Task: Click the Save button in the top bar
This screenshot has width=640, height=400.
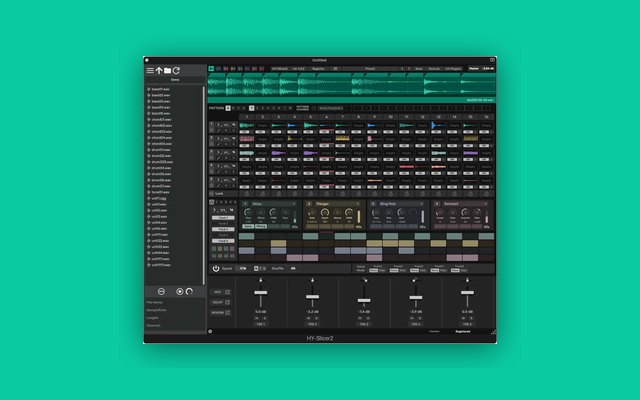Action: pos(419,69)
